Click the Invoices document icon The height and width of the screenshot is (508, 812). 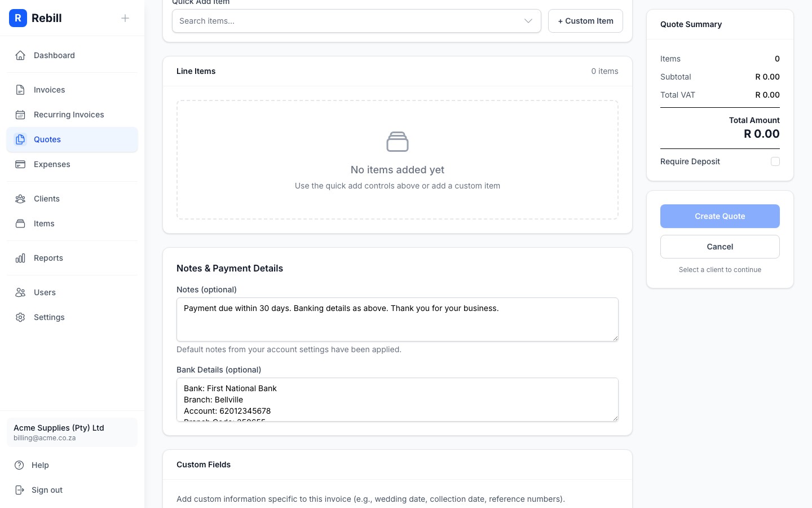[x=20, y=90]
